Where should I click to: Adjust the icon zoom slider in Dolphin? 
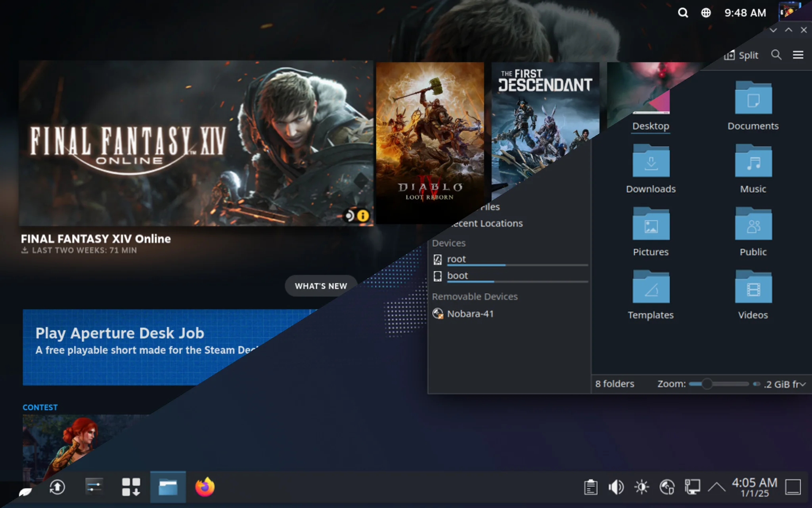coord(707,384)
